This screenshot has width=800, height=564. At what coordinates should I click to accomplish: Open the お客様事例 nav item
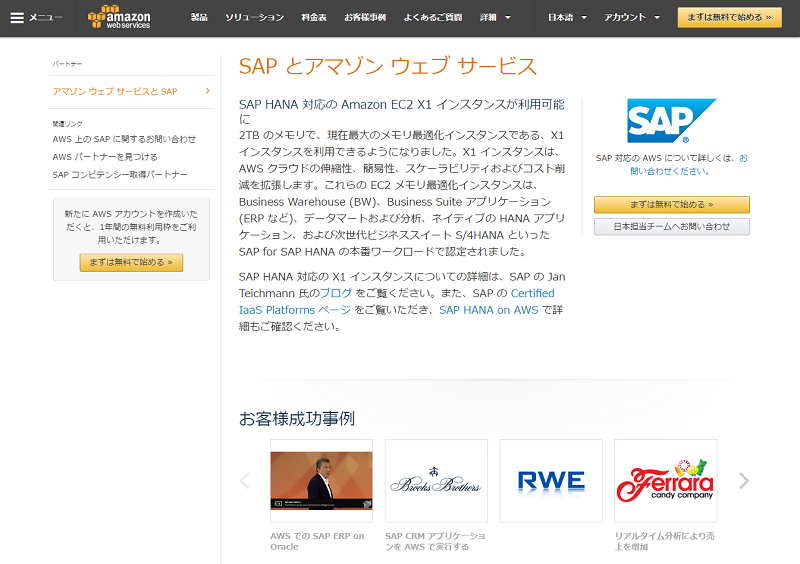pyautogui.click(x=365, y=17)
